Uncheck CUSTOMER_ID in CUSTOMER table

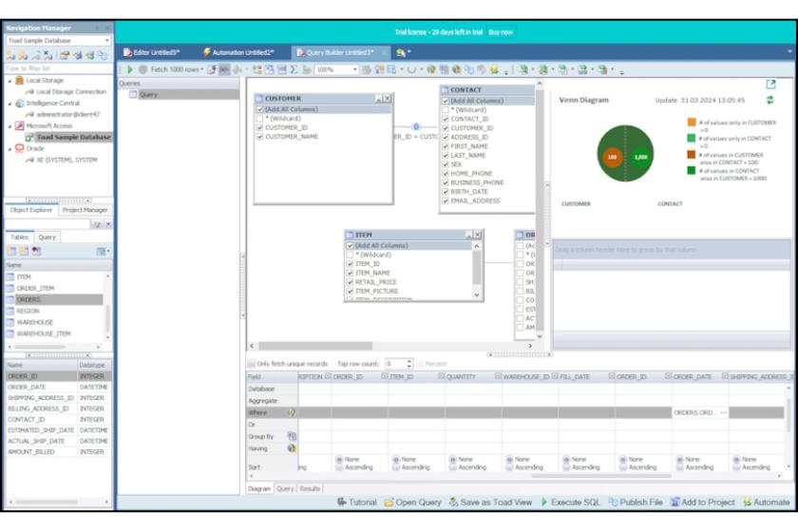(x=260, y=128)
